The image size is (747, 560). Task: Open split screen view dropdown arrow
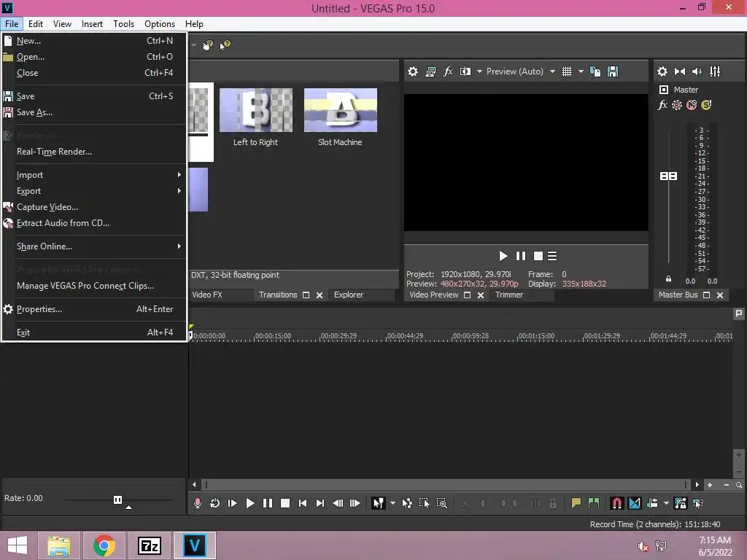[x=479, y=71]
